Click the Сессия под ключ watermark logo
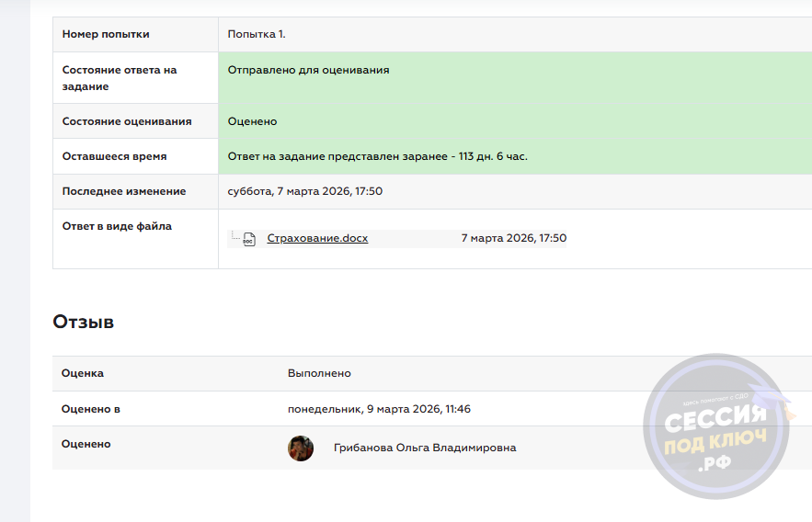This screenshot has width=812, height=522. [717, 426]
